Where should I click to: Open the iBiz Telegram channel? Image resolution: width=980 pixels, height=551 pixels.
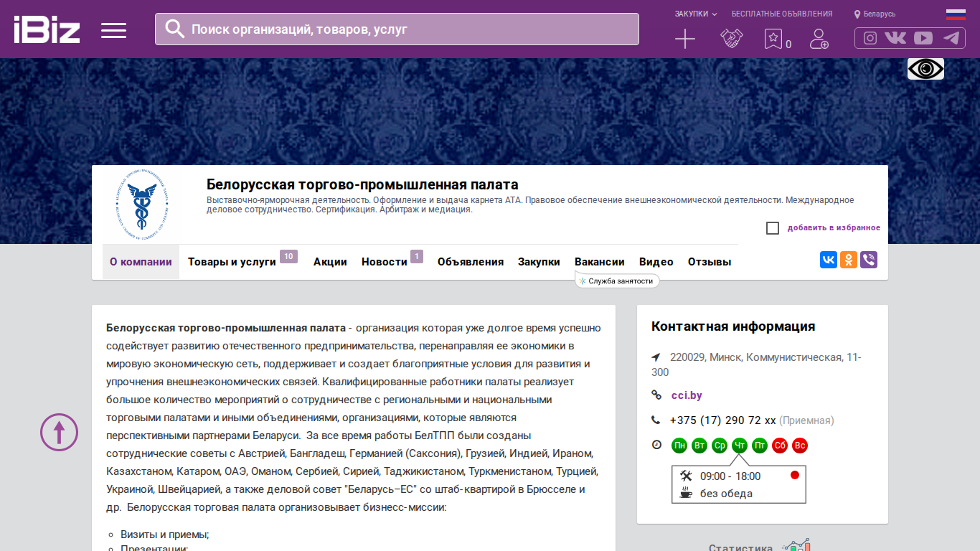[952, 38]
